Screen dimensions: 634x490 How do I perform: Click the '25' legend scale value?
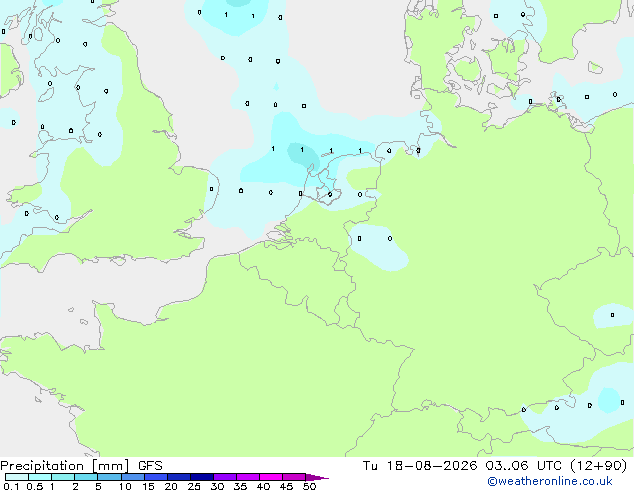click(194, 486)
